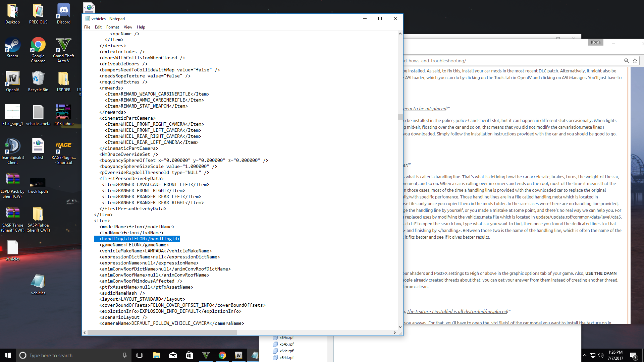Click the File Explorer taskbar icon
This screenshot has width=644, height=362.
click(156, 355)
